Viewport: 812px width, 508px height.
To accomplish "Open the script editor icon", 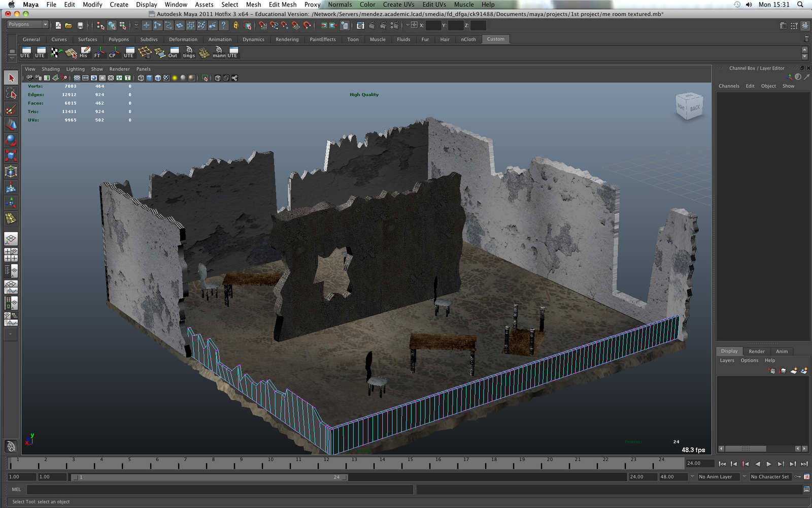I will click(x=806, y=490).
